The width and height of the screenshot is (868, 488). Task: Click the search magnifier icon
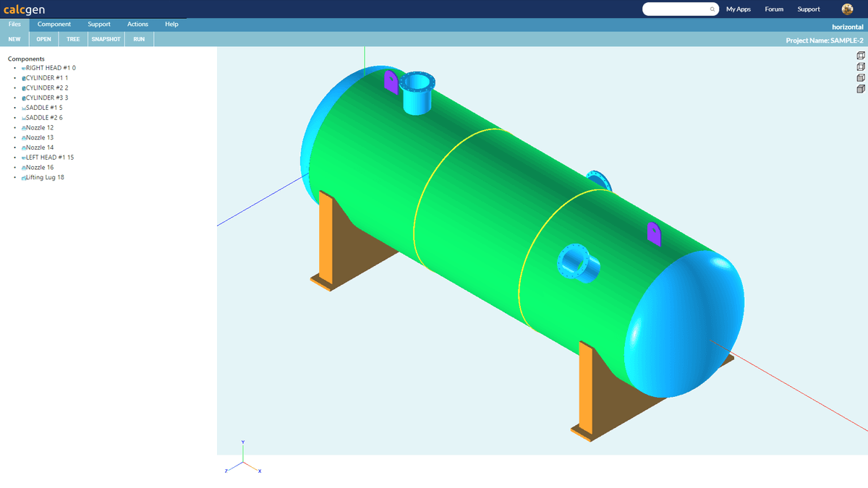click(712, 9)
